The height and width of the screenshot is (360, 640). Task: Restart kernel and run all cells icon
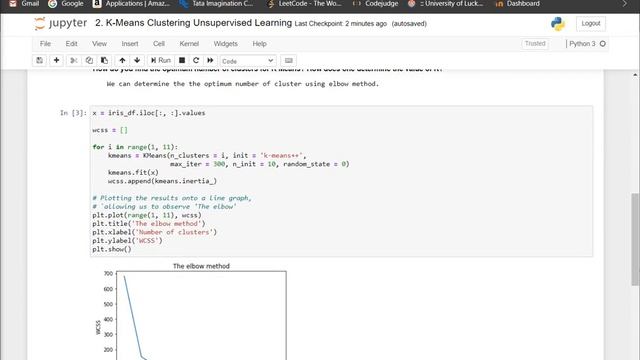pyautogui.click(x=210, y=60)
